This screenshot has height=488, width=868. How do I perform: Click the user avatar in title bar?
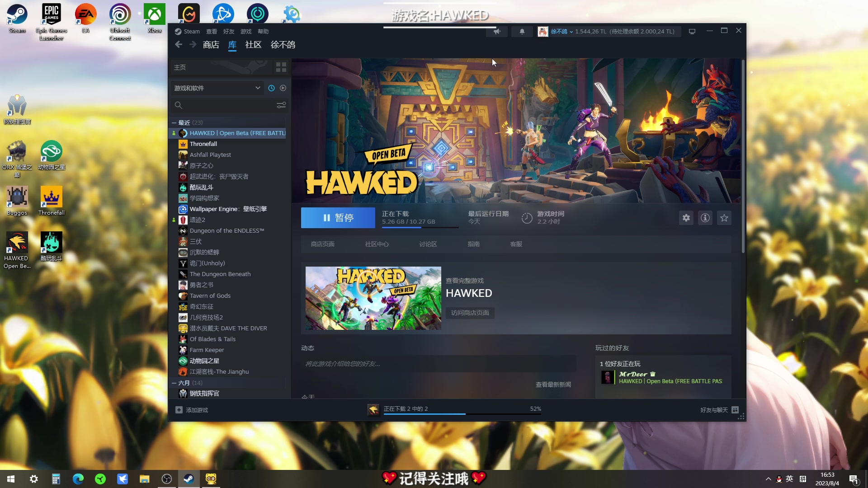542,32
